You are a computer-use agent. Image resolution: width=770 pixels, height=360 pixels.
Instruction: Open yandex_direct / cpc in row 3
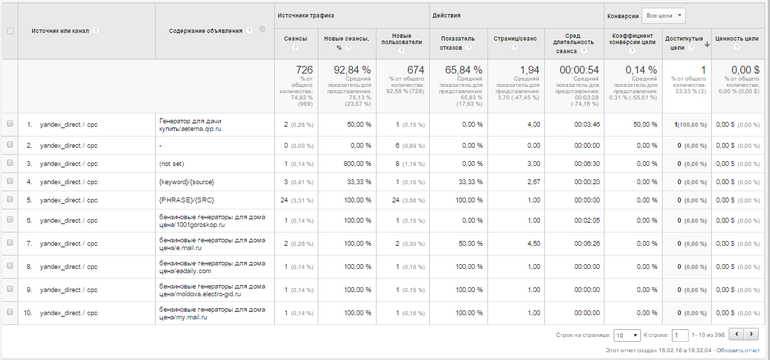pos(68,164)
